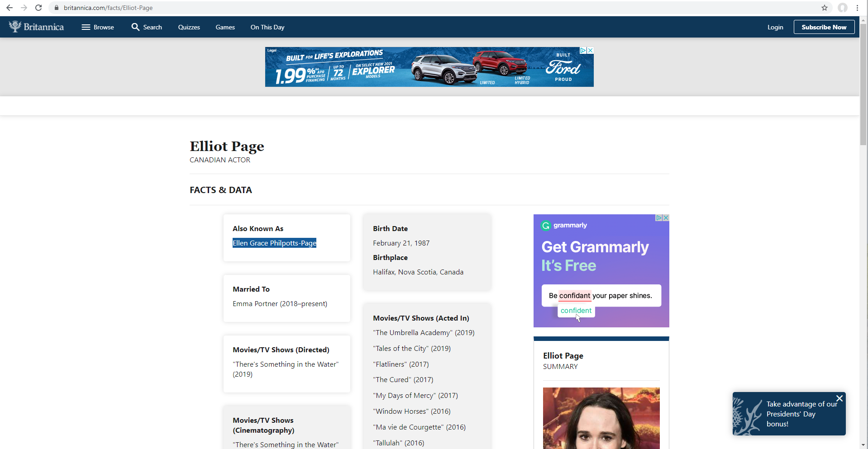Click the Emma Portner entry
The height and width of the screenshot is (449, 868).
point(280,304)
